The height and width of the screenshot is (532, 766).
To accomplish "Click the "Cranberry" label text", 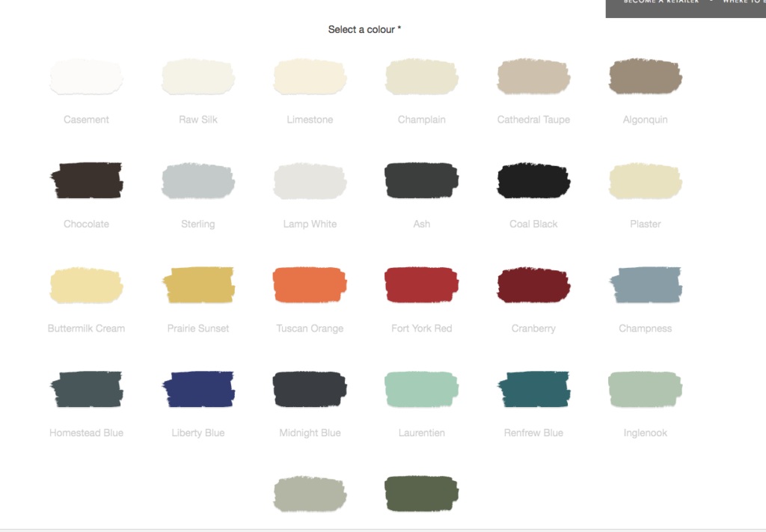I will (x=533, y=328).
